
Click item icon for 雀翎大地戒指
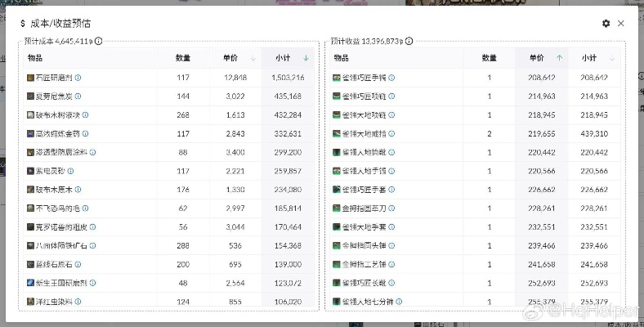336,133
